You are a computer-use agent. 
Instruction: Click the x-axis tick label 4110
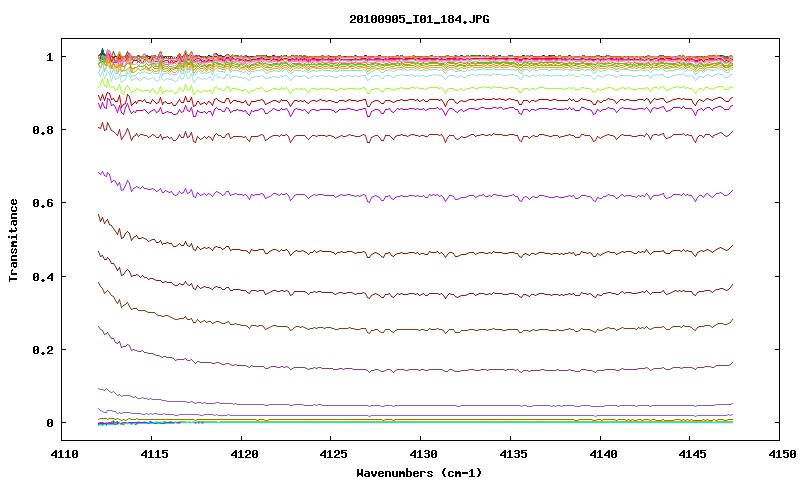(x=64, y=454)
